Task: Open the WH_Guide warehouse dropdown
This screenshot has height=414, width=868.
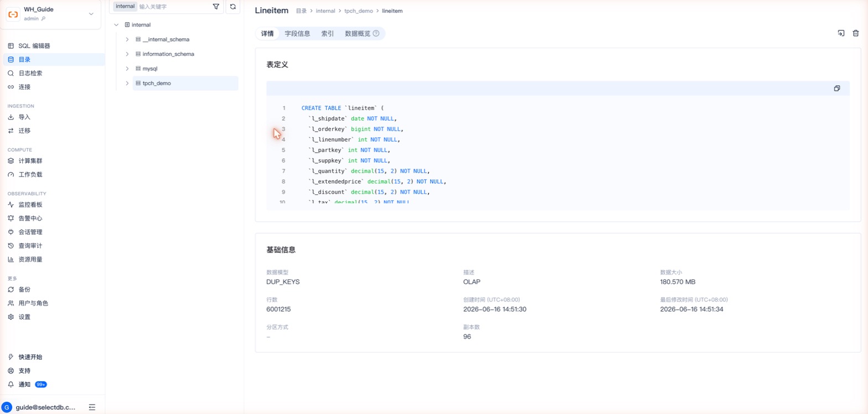Action: point(91,14)
